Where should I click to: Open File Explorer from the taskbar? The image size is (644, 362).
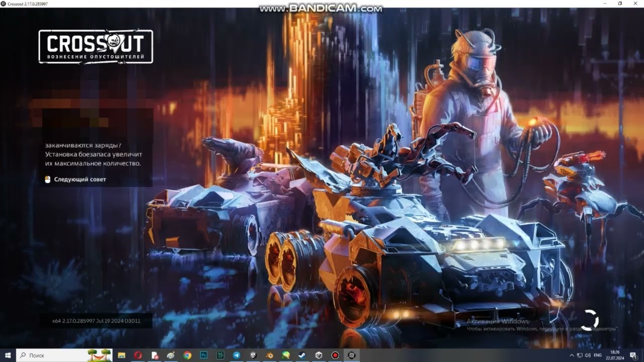121,355
